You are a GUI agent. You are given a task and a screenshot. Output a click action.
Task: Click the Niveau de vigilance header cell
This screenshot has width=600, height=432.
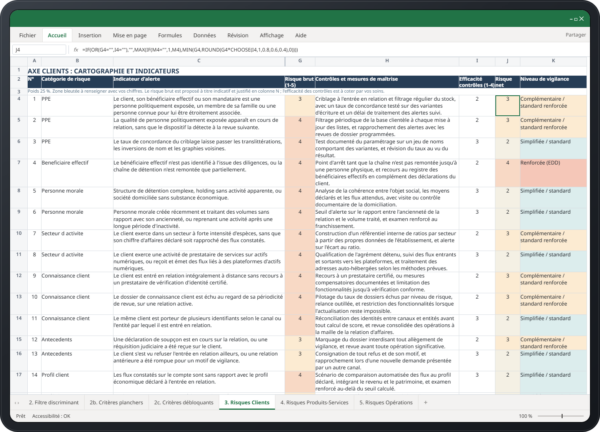pyautogui.click(x=553, y=82)
